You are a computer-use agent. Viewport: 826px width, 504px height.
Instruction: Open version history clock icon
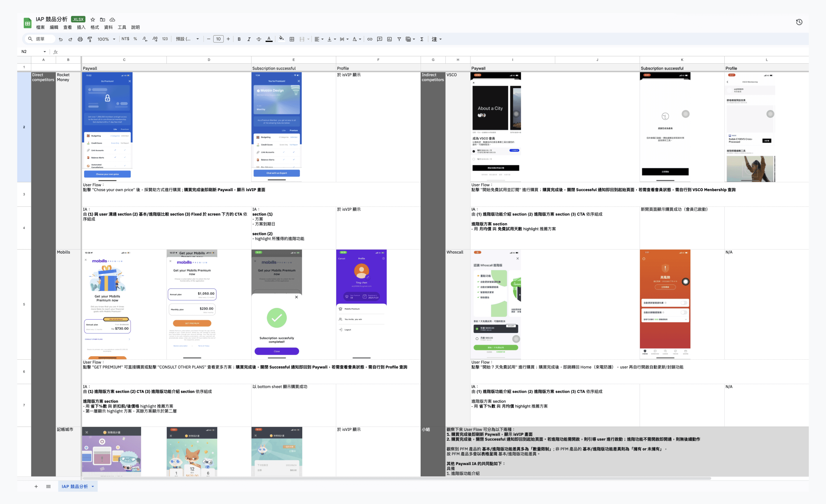799,22
